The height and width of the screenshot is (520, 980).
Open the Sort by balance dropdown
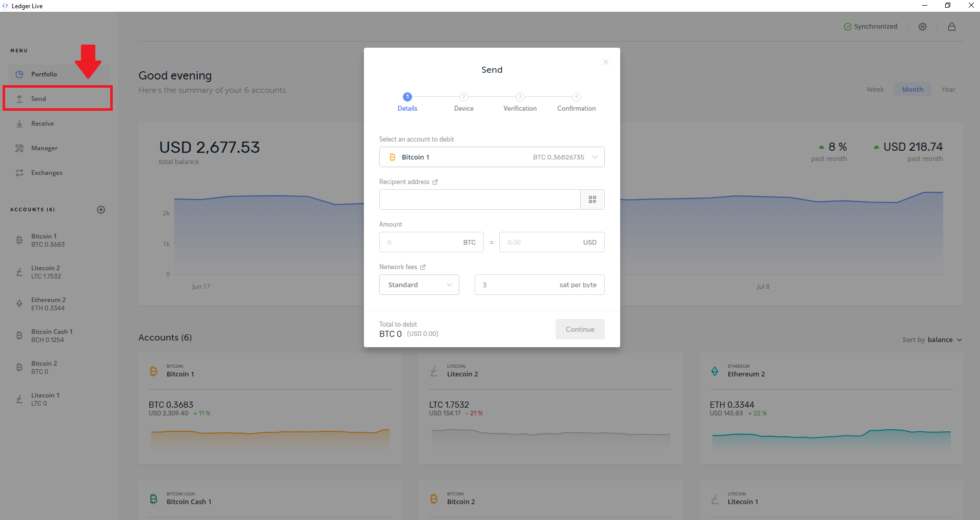click(932, 340)
